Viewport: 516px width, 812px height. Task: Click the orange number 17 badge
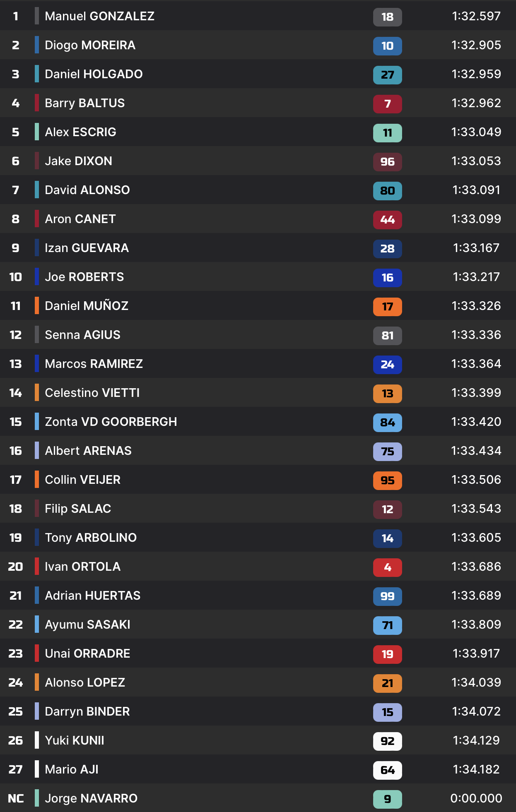387,307
